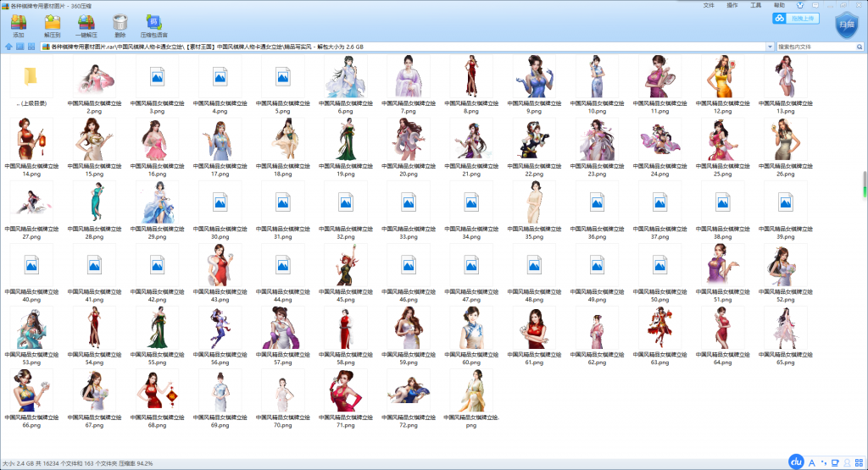Click the IME toolbox grid icon

859,463
